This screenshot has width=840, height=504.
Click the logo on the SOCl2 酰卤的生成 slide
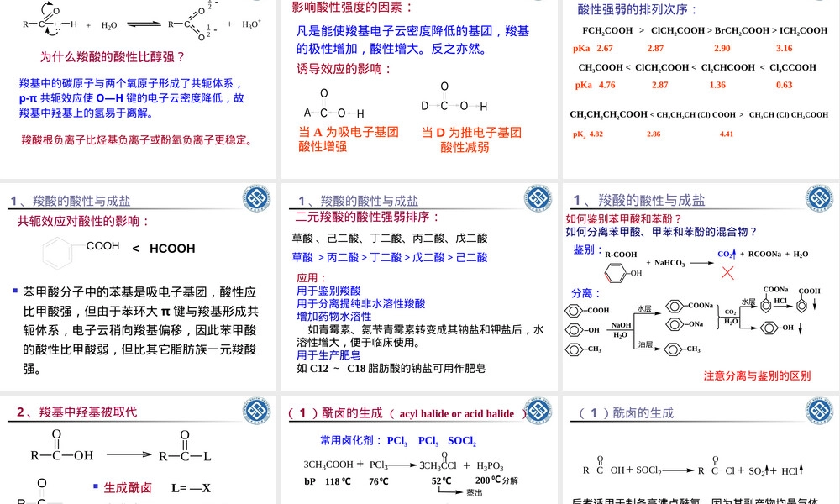pyautogui.click(x=819, y=411)
